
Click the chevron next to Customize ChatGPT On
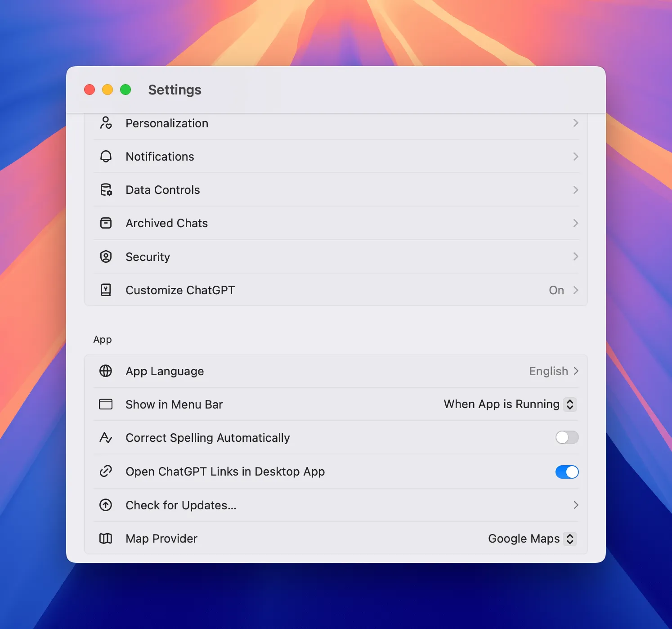[575, 290]
